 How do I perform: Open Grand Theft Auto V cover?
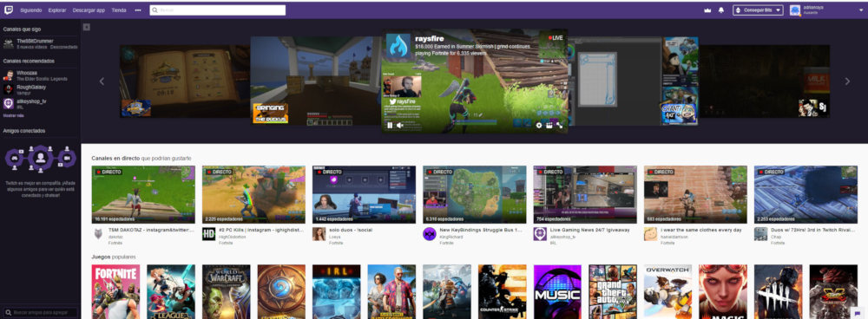coord(613,292)
